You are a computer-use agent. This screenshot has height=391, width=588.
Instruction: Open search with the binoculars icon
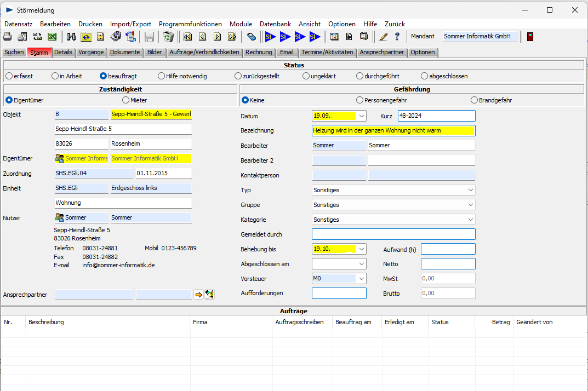pos(71,37)
